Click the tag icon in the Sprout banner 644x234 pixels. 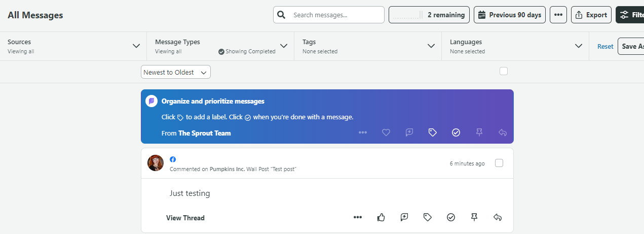click(x=433, y=132)
